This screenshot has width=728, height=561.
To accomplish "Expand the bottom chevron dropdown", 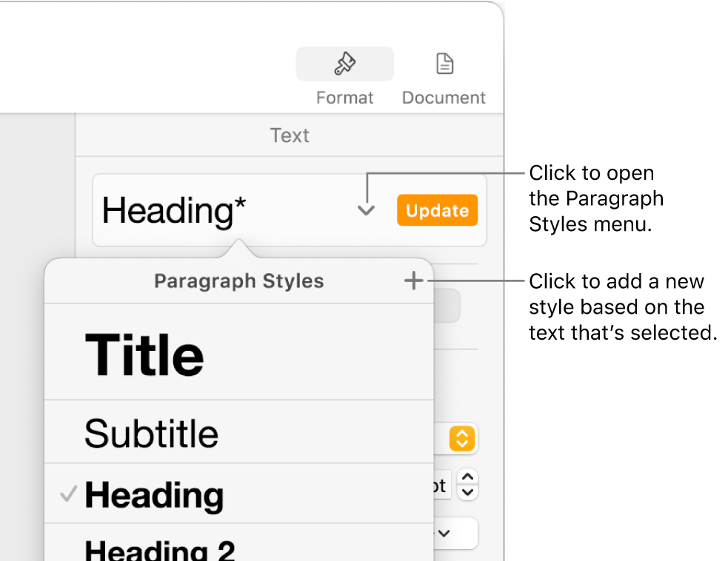I will click(442, 533).
